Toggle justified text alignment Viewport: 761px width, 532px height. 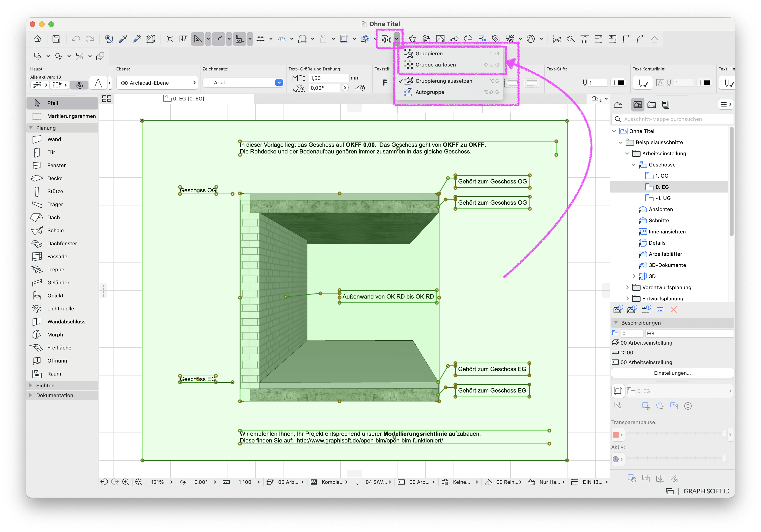pos(532,83)
